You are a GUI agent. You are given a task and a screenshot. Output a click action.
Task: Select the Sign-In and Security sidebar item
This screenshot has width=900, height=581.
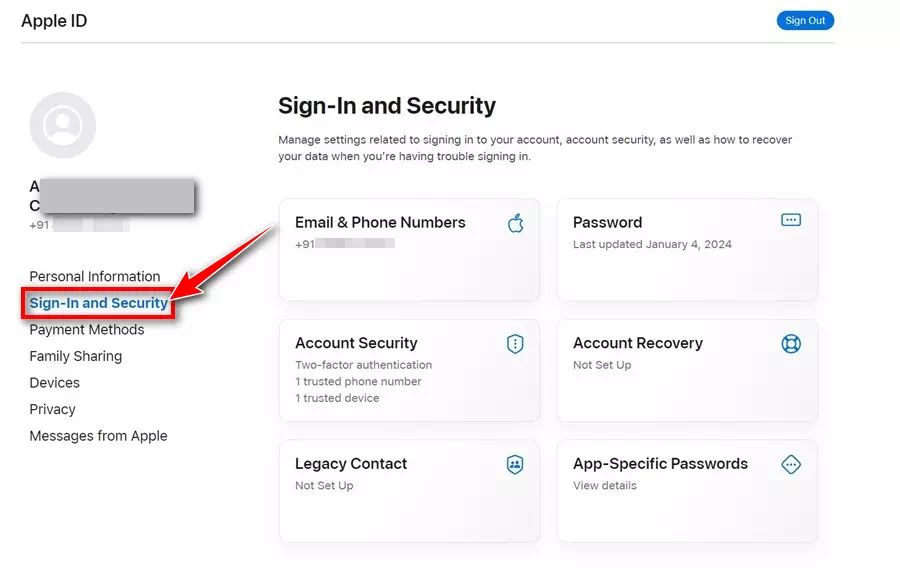(x=98, y=303)
